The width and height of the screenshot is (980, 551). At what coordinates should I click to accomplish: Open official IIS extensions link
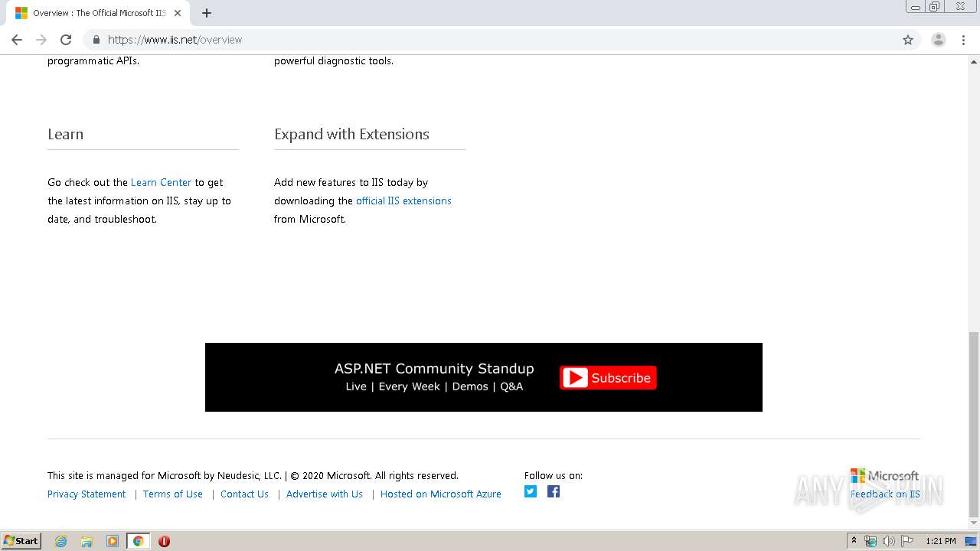(x=403, y=201)
